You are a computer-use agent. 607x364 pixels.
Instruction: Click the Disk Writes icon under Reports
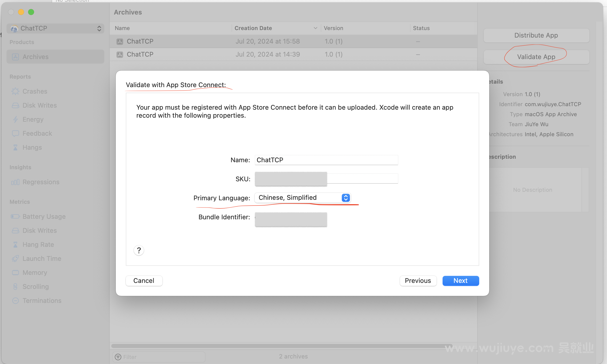[x=16, y=105]
